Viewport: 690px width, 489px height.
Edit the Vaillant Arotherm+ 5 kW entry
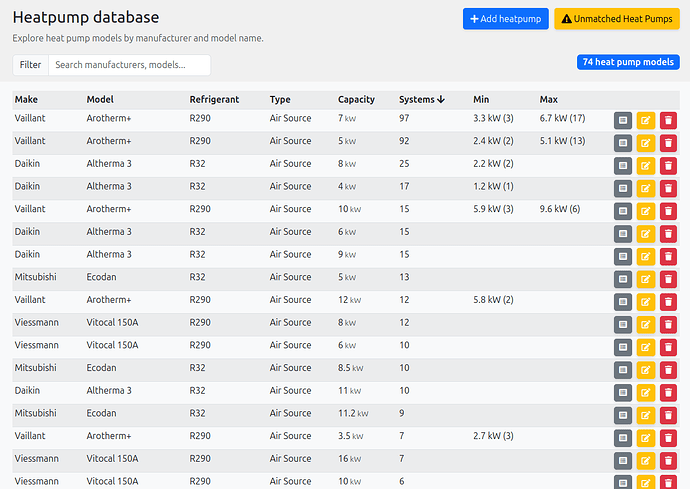[645, 142]
